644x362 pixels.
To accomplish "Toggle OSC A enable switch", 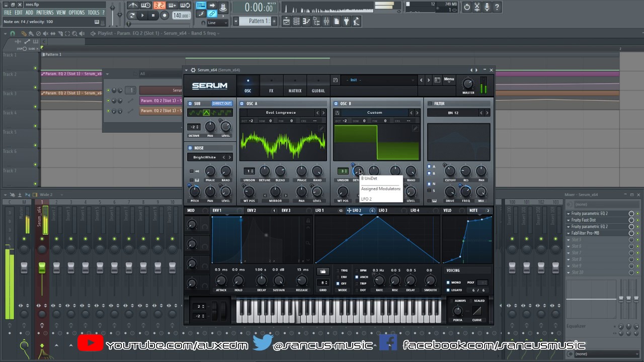I will tap(242, 104).
